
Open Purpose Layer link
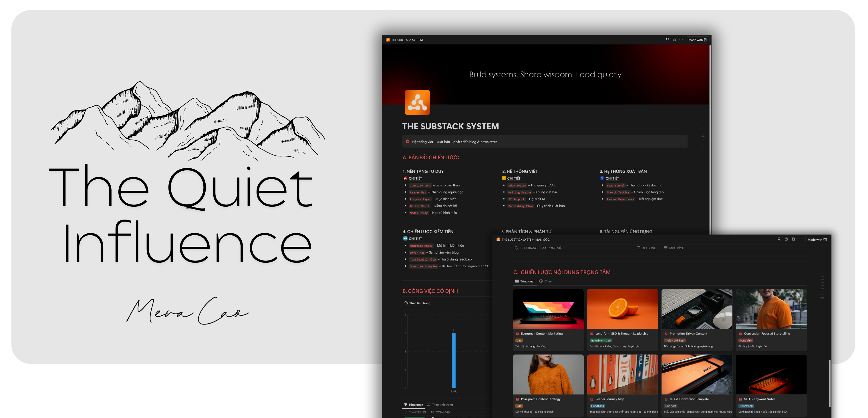[420, 199]
